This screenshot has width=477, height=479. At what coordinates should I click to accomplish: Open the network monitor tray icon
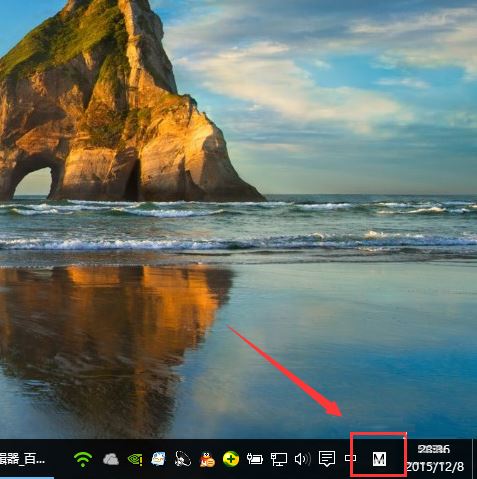[x=279, y=459]
